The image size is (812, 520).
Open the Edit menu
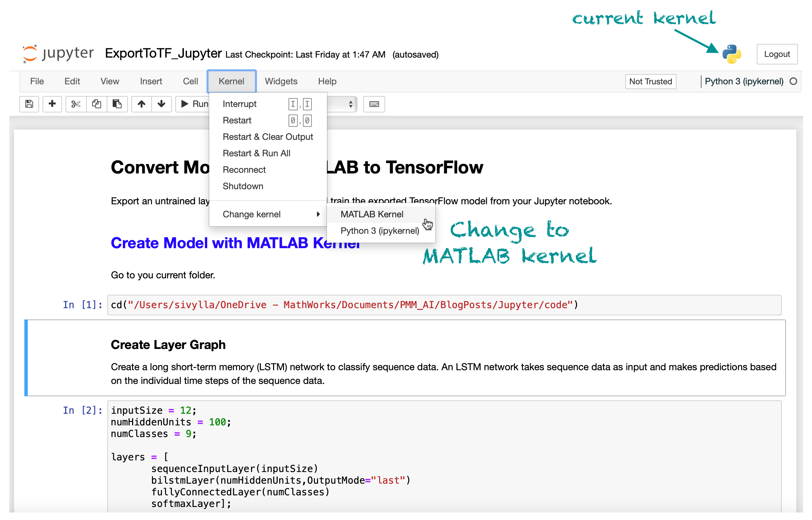tap(72, 81)
